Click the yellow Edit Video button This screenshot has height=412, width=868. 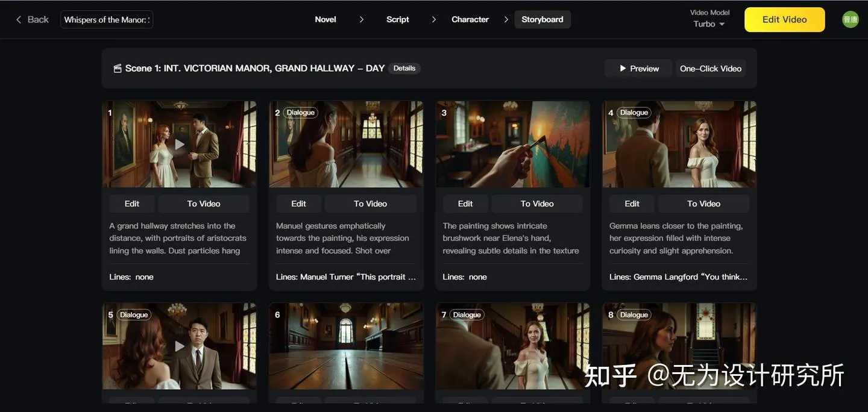784,20
